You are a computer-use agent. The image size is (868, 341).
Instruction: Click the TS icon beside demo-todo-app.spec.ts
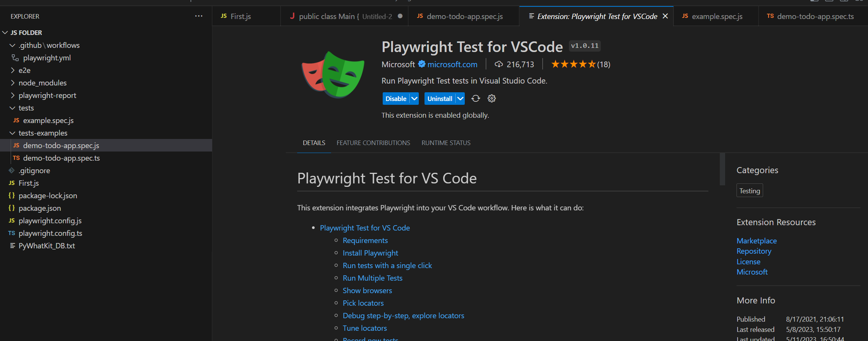pyautogui.click(x=16, y=158)
